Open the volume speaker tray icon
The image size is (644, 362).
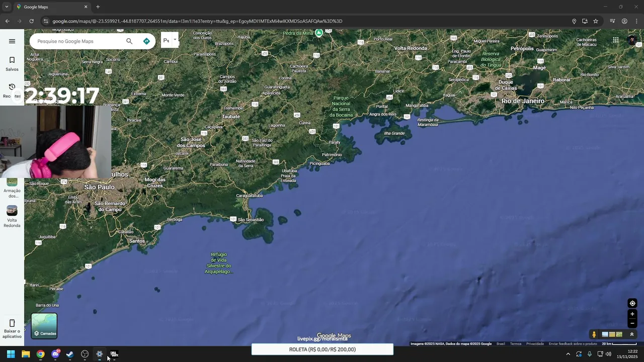point(608,354)
